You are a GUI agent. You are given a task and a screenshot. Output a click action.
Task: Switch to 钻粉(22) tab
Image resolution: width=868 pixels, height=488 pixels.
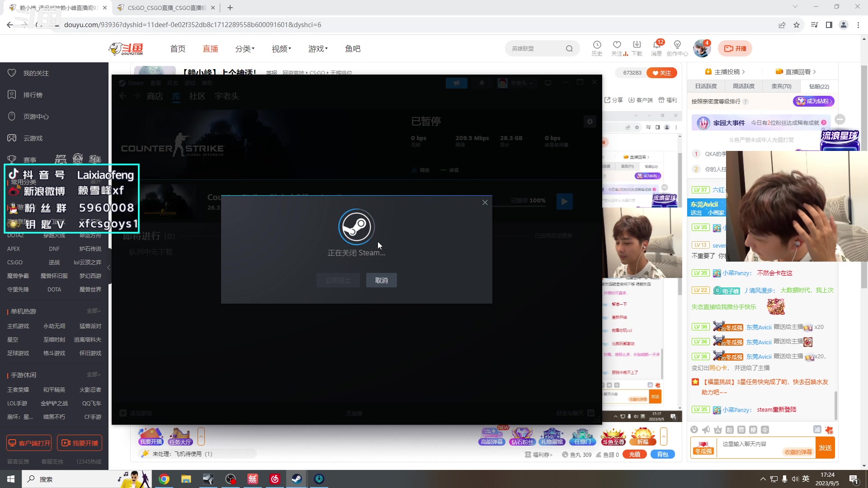pyautogui.click(x=819, y=86)
